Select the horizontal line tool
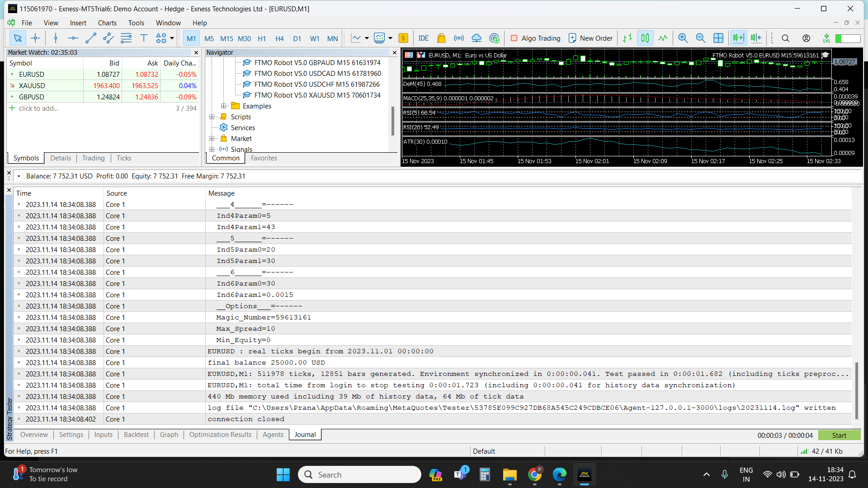This screenshot has width=868, height=488. coord(73,38)
